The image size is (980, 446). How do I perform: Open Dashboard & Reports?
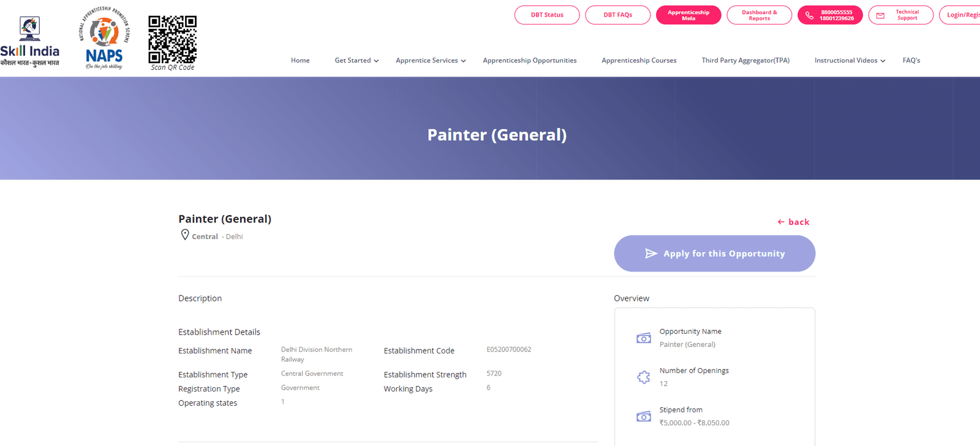[759, 15]
